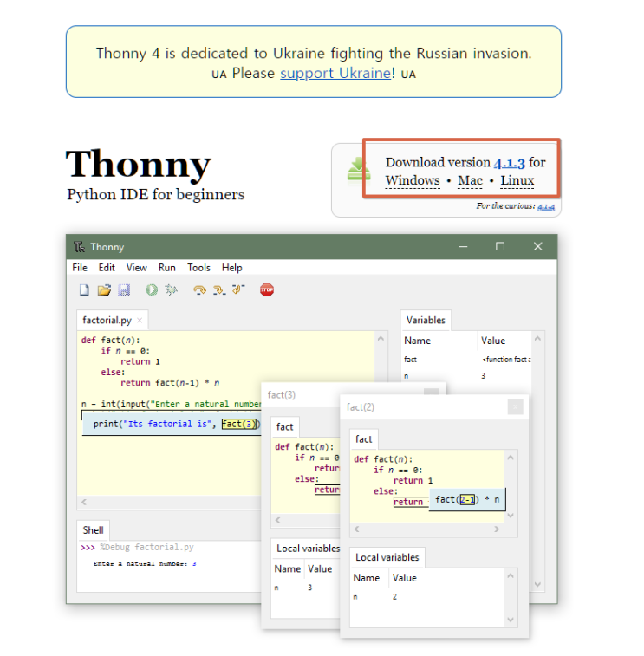Select the fact tab in fact(3) window
Image resolution: width=644 pixels, height=656 pixels.
click(x=284, y=426)
